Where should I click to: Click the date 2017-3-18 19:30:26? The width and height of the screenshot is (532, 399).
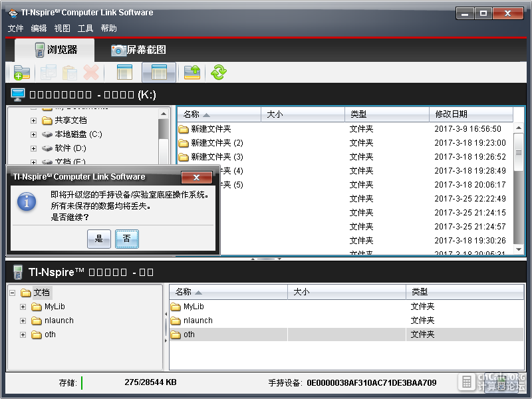pyautogui.click(x=470, y=241)
